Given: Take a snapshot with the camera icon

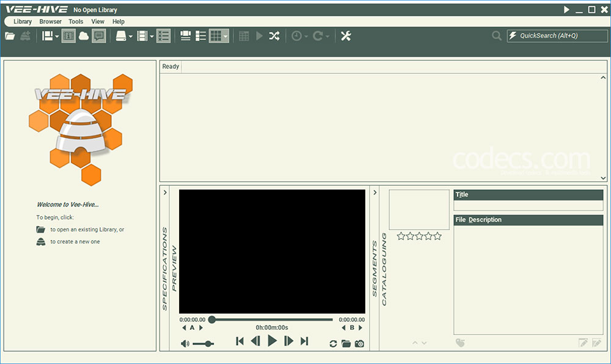Looking at the screenshot, I should pyautogui.click(x=359, y=344).
